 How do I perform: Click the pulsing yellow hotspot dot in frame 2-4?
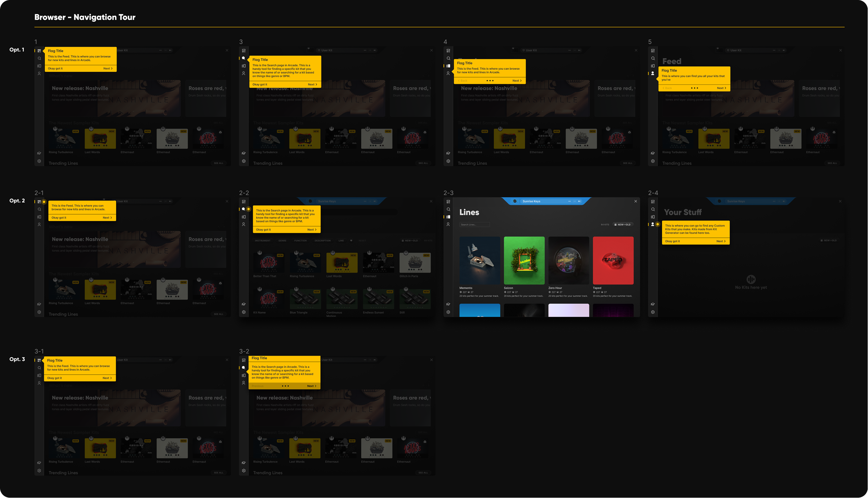point(658,224)
